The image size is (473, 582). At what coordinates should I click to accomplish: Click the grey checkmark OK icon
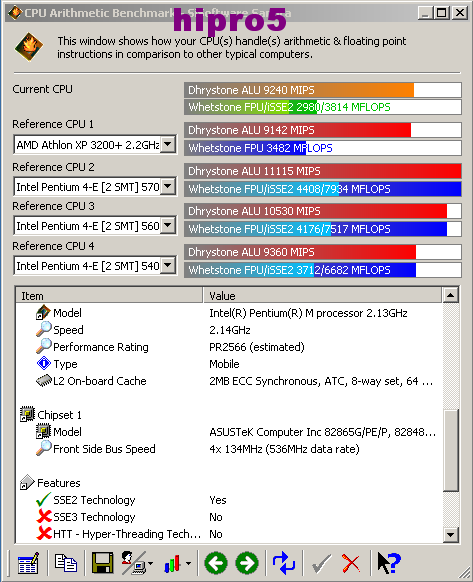[322, 563]
